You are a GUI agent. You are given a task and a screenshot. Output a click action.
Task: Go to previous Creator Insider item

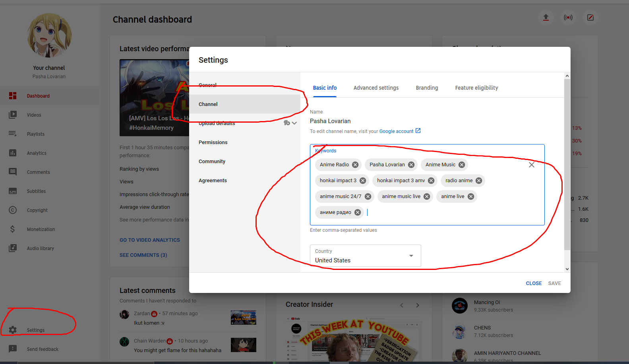(x=402, y=305)
